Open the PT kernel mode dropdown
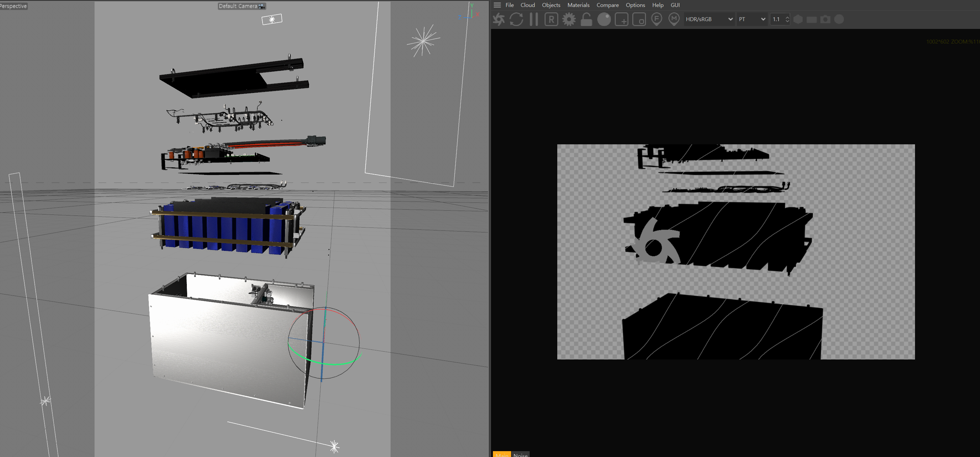980x457 pixels. 752,20
